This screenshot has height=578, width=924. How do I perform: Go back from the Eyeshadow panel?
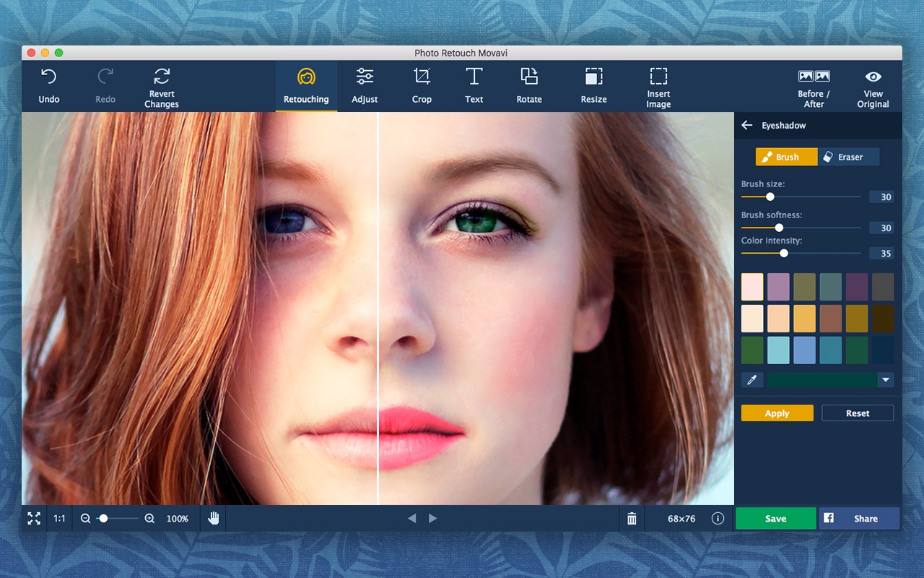point(747,125)
